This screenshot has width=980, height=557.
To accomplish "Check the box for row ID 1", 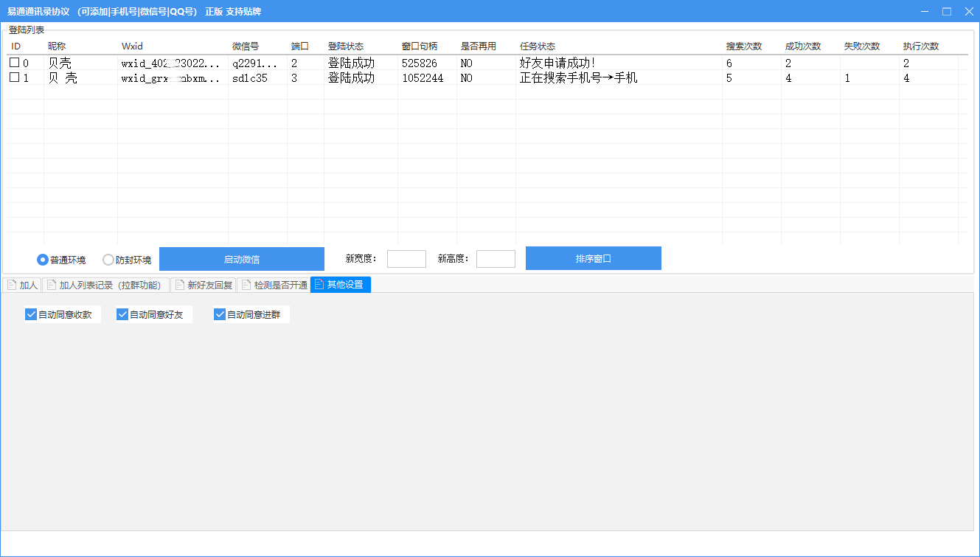I will click(x=14, y=77).
